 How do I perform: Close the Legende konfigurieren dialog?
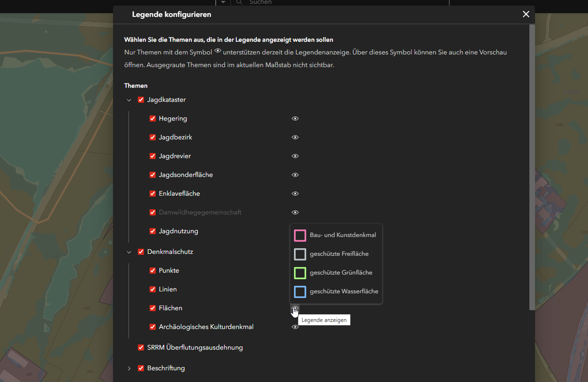click(x=526, y=15)
